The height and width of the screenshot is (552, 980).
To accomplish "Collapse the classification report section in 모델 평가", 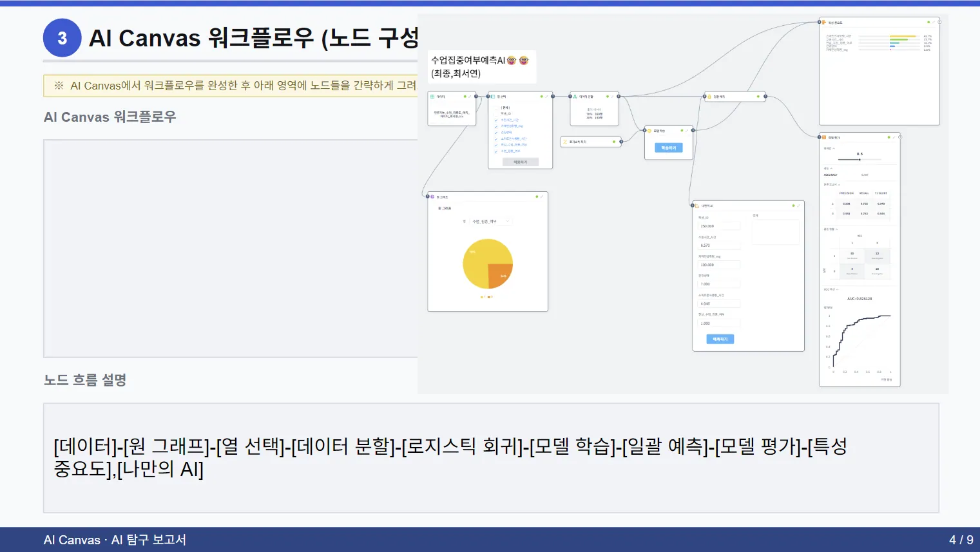I will [x=839, y=185].
